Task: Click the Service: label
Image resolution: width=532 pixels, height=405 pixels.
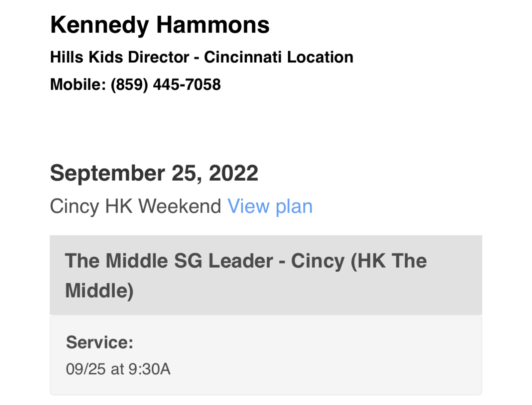Action: click(x=99, y=342)
